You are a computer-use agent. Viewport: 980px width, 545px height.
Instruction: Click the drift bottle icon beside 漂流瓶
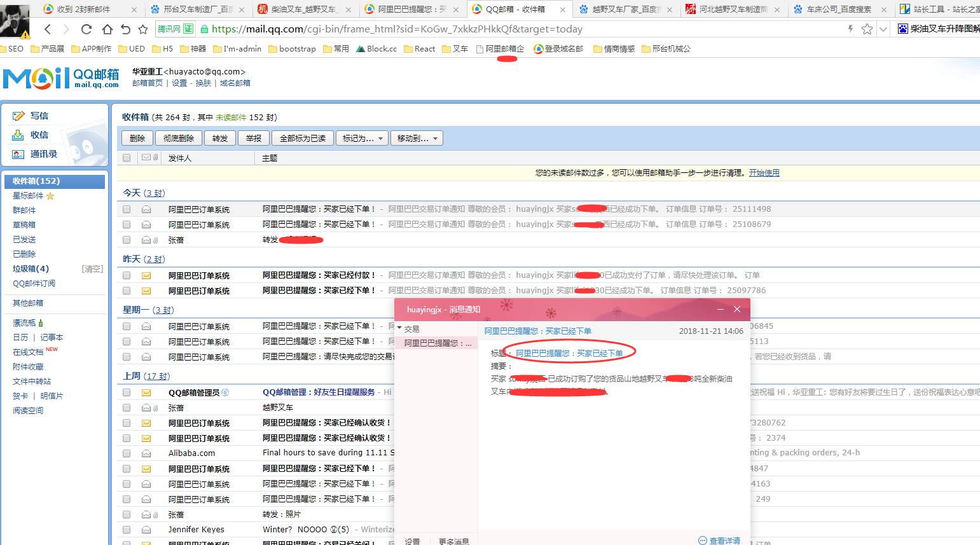41,323
